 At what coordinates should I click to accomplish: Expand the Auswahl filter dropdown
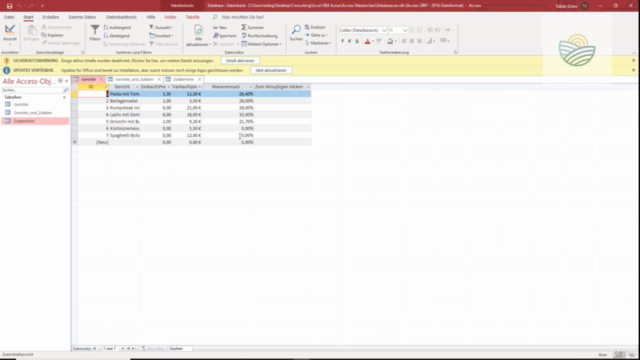[161, 27]
